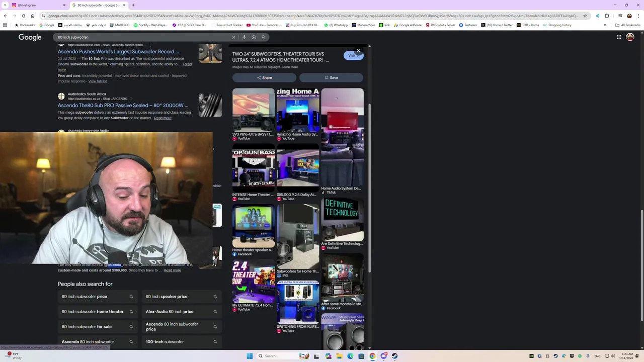Open Chrome three-dot menu
The height and width of the screenshot is (362, 644).
point(637,16)
